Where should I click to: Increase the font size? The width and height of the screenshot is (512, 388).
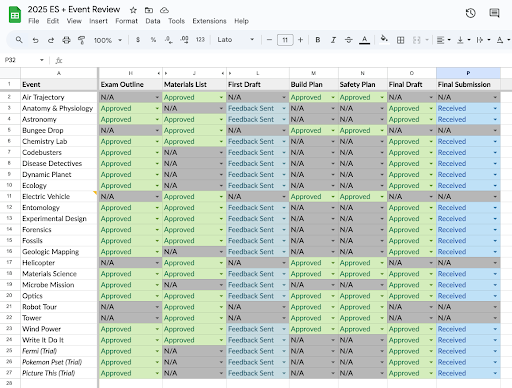[x=300, y=40]
